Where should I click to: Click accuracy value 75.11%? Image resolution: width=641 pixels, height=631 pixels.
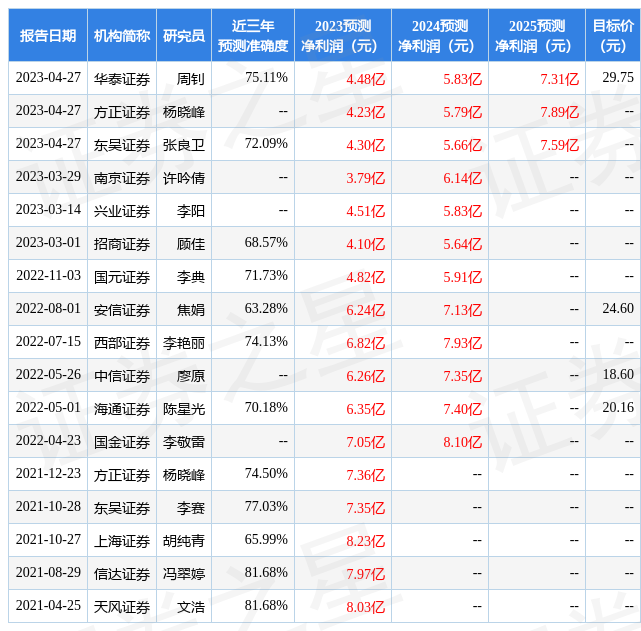[x=266, y=77]
